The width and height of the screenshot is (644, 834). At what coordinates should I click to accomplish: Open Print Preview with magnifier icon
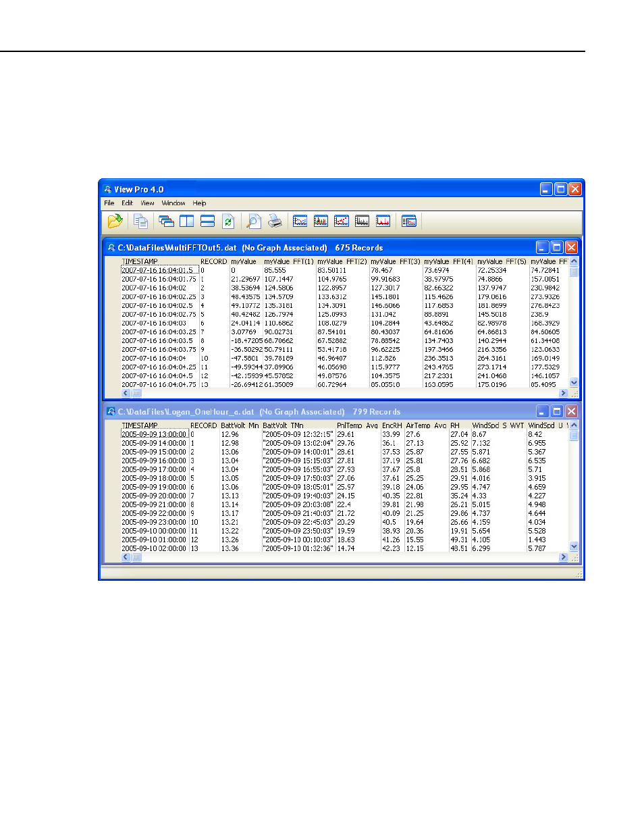coord(253,221)
